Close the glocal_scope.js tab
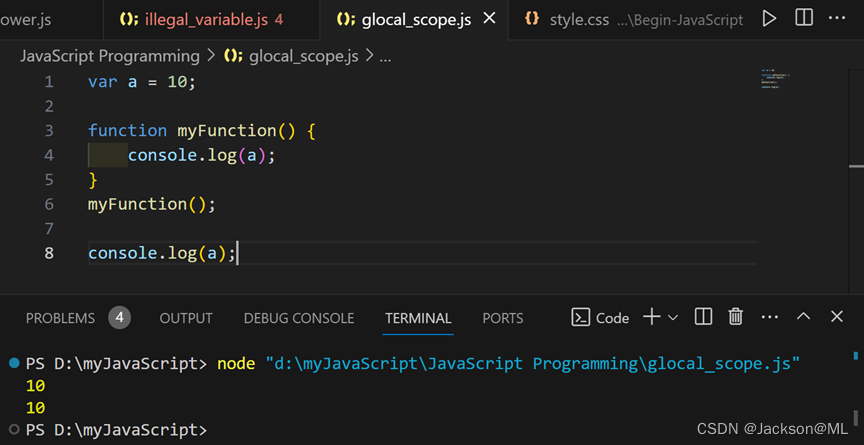 [x=489, y=19]
